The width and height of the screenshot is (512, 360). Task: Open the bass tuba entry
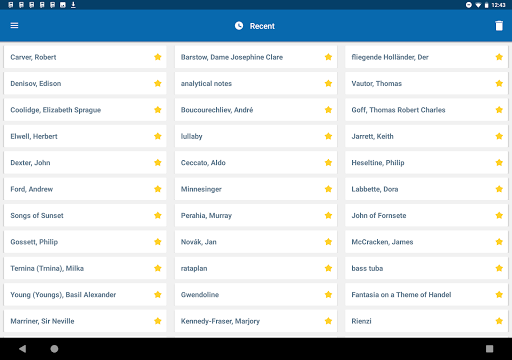click(x=427, y=268)
